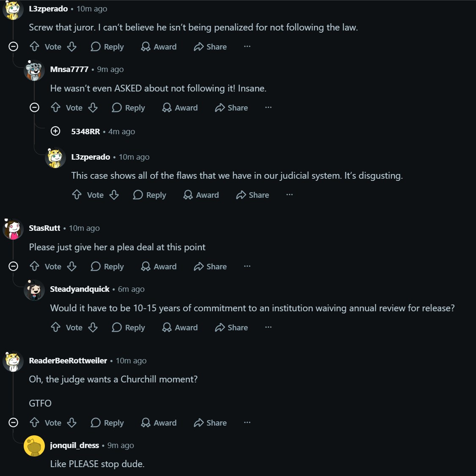Upvote L3zperado's "Screw that juror" comment
The width and height of the screenshot is (476, 476).
point(35,47)
